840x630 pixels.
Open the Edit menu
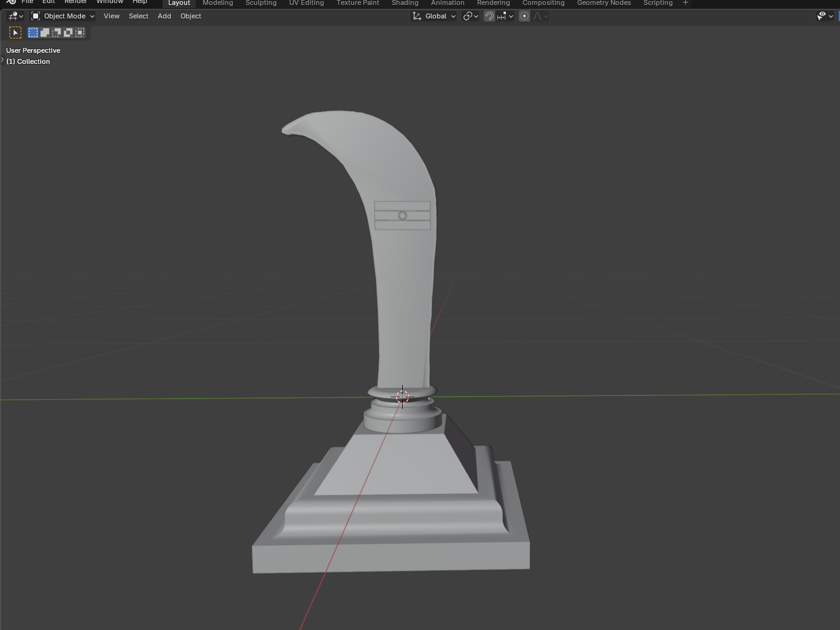point(49,2)
